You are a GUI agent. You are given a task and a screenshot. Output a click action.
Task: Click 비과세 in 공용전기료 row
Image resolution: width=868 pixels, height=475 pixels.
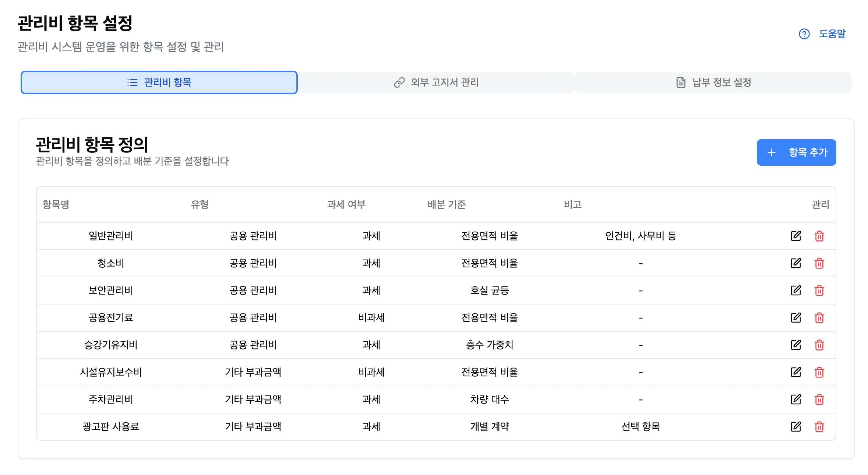click(x=371, y=317)
